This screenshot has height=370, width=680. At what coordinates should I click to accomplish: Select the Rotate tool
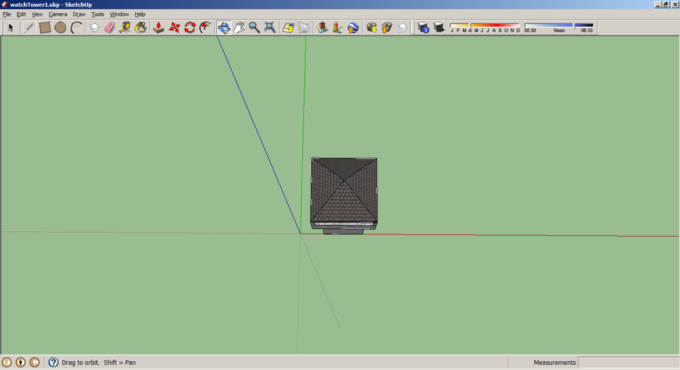190,28
